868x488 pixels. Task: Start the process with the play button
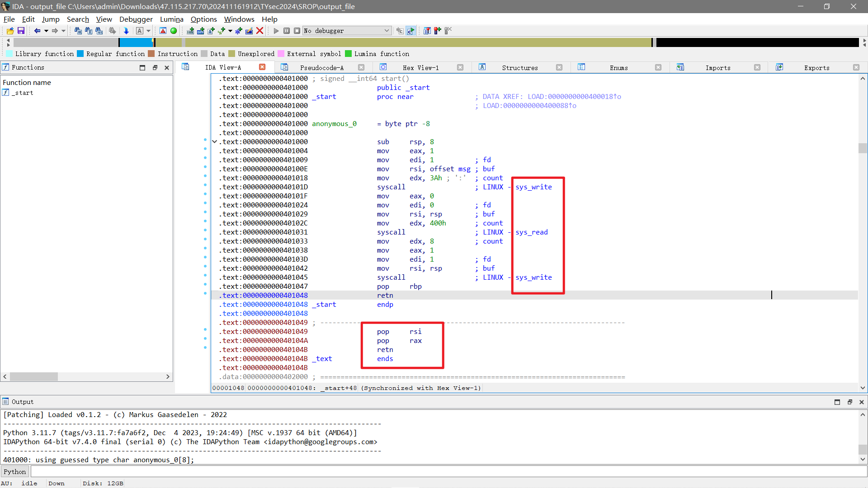click(276, 31)
